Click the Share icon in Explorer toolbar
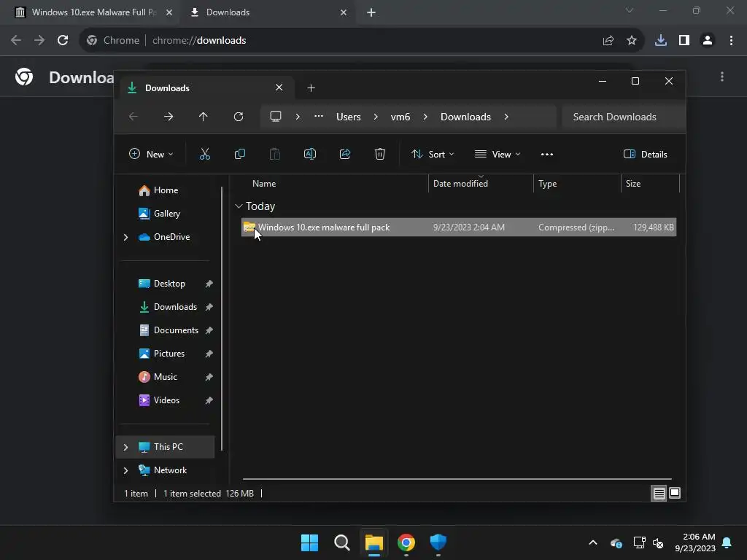Image resolution: width=747 pixels, height=560 pixels. [345, 154]
